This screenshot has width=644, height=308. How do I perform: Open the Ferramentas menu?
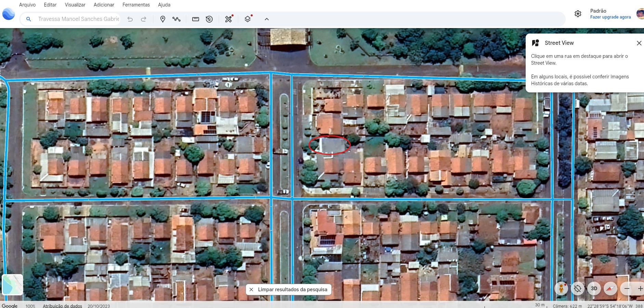[136, 5]
